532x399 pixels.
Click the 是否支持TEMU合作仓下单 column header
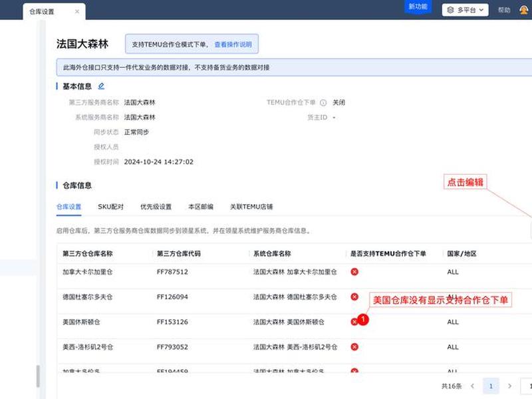(388, 253)
